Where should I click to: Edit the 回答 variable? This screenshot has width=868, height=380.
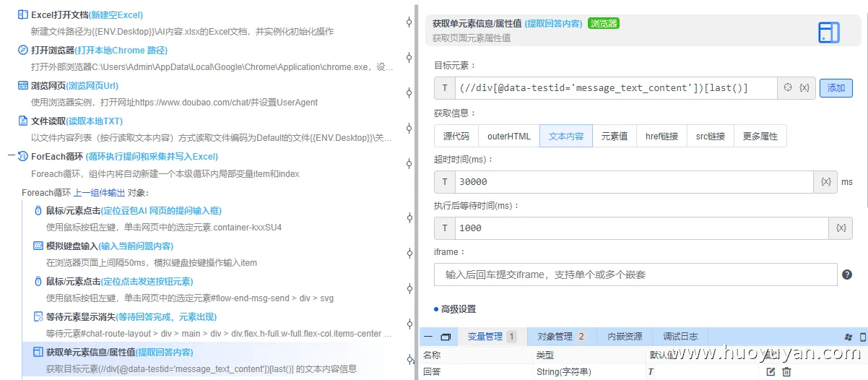click(x=771, y=371)
